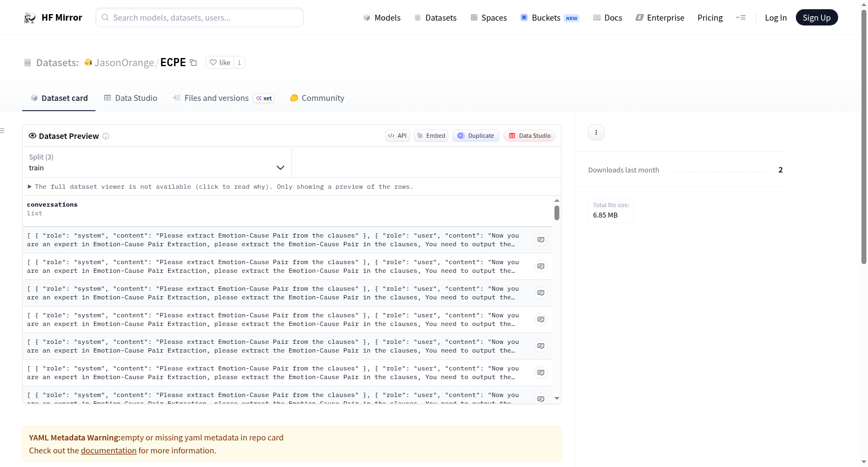Open Spaces from the top navigation
This screenshot has height=467, width=868.
[489, 18]
